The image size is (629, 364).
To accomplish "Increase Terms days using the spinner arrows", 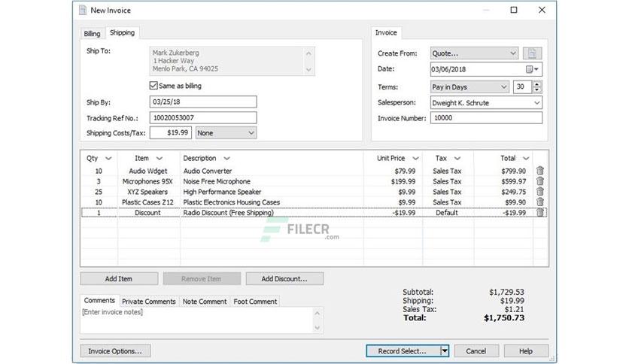I will coord(536,84).
